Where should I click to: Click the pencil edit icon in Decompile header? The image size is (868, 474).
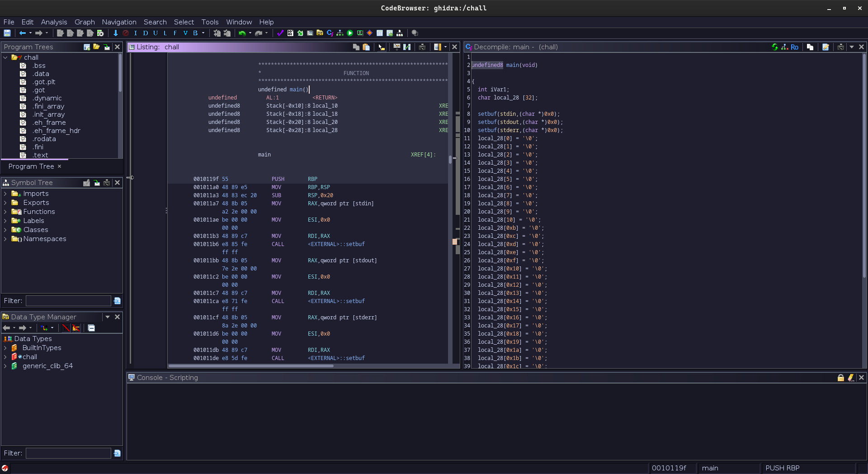[x=826, y=47]
